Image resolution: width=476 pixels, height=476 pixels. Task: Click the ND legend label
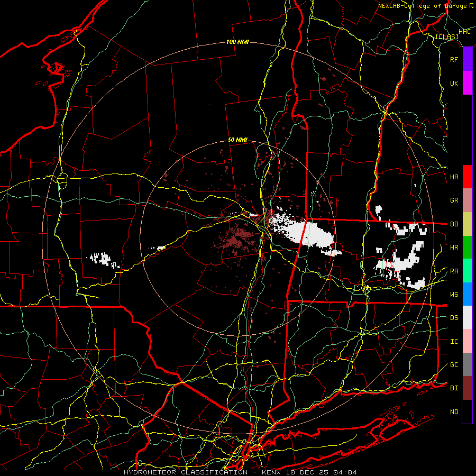pyautogui.click(x=454, y=412)
